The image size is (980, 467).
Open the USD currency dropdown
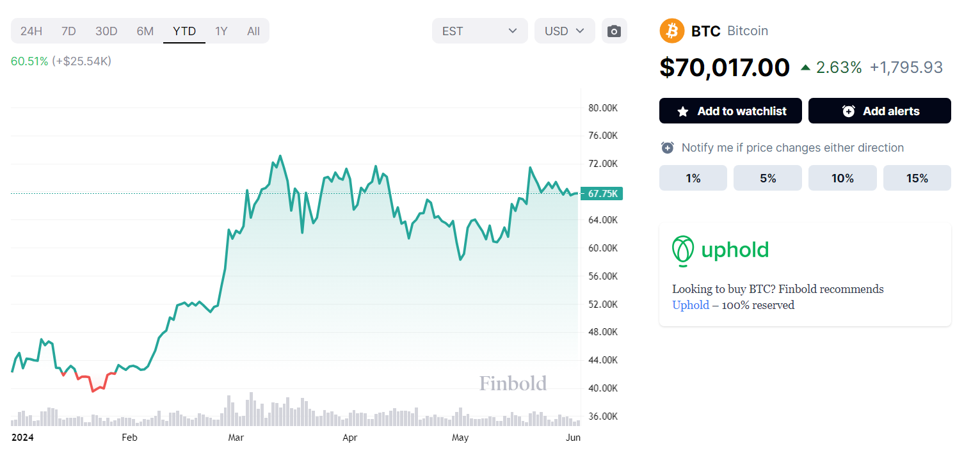click(564, 31)
